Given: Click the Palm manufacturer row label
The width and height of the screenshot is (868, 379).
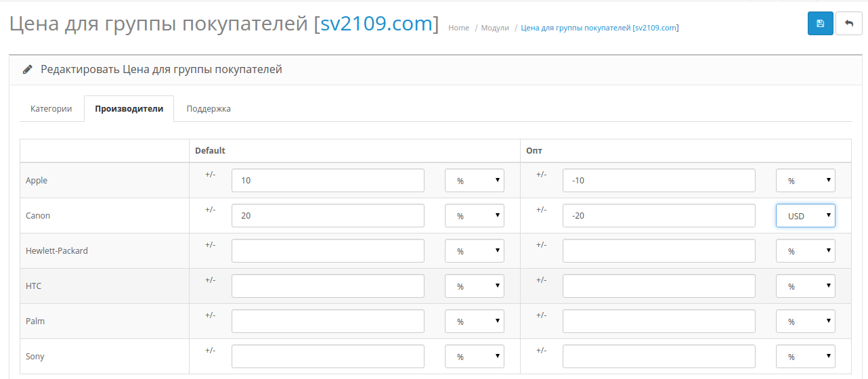Looking at the screenshot, I should coord(35,321).
